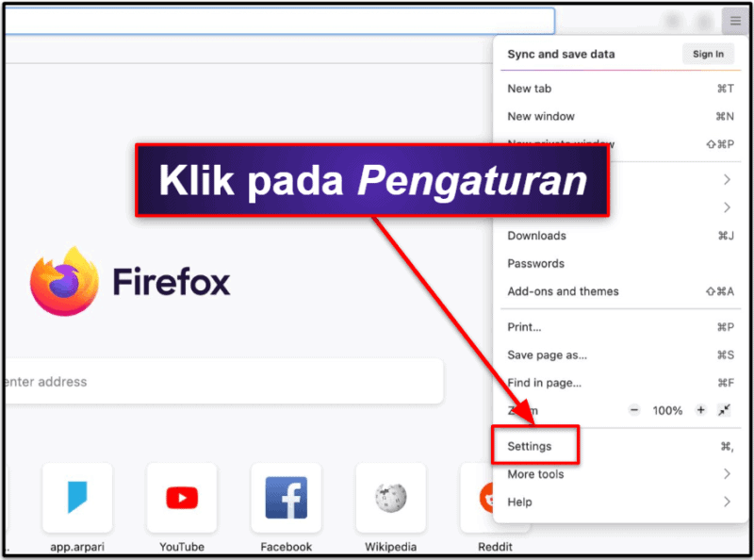This screenshot has height=560, width=754.
Task: Click the Wikipedia tile label
Action: click(x=391, y=547)
